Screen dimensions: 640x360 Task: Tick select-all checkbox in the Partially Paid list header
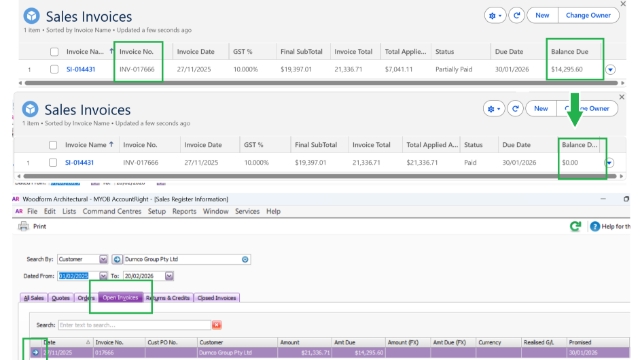tap(54, 52)
